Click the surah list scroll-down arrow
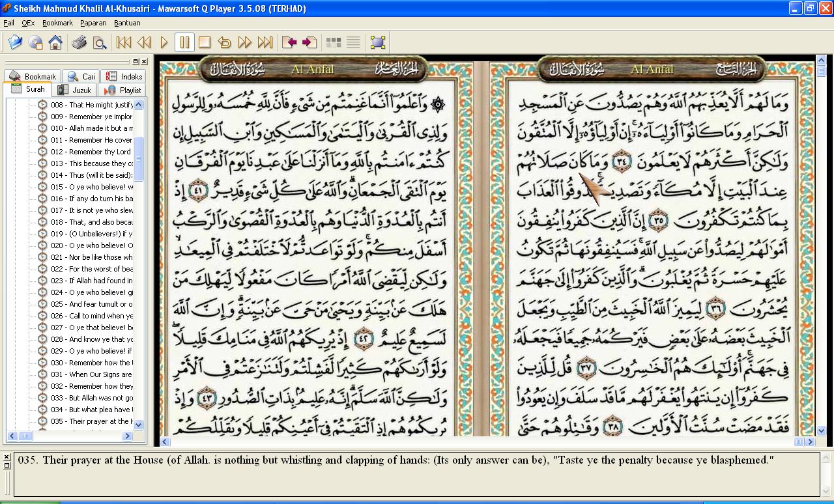Screen dimensions: 834x504 coord(139,425)
